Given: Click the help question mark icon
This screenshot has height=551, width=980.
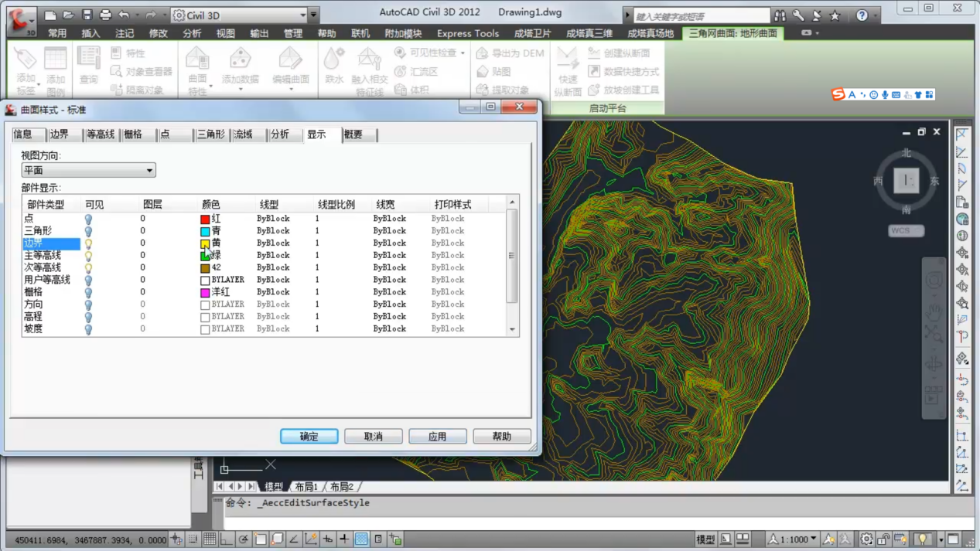Looking at the screenshot, I should pyautogui.click(x=862, y=15).
